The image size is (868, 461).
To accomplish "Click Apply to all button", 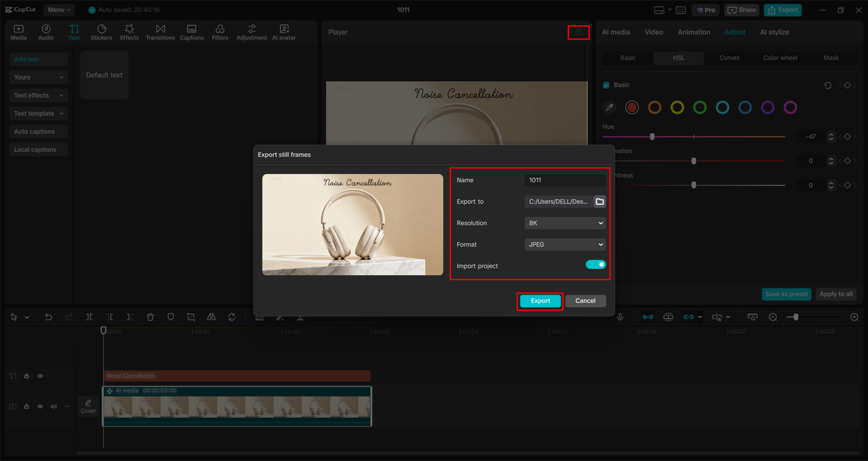I will pyautogui.click(x=836, y=294).
